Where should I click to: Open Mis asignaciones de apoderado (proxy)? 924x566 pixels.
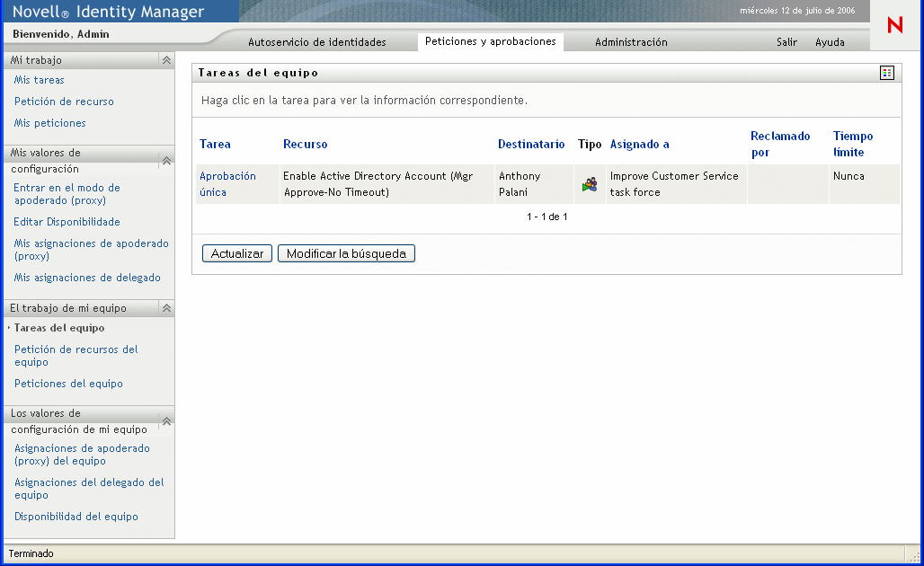coord(92,250)
